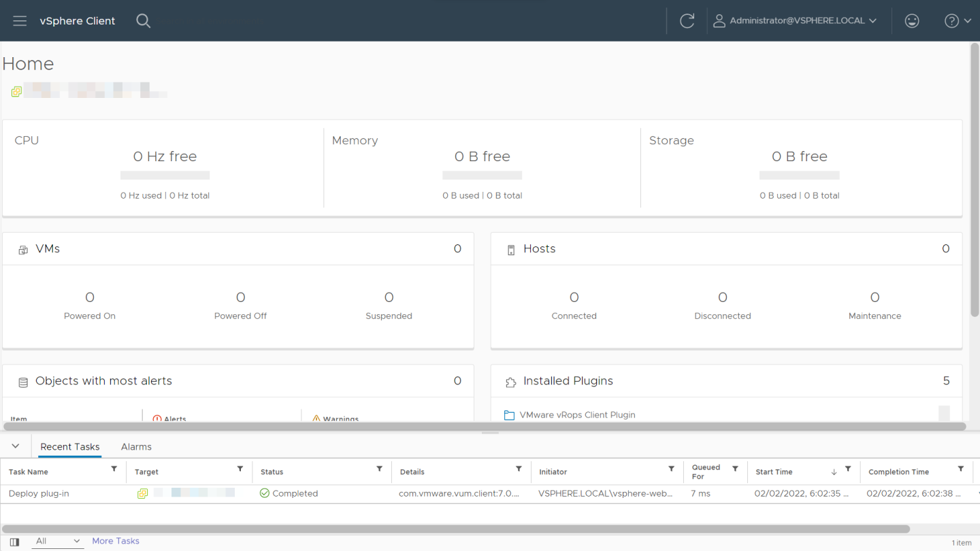Switch to the Alarms tab
980x551 pixels.
(136, 447)
